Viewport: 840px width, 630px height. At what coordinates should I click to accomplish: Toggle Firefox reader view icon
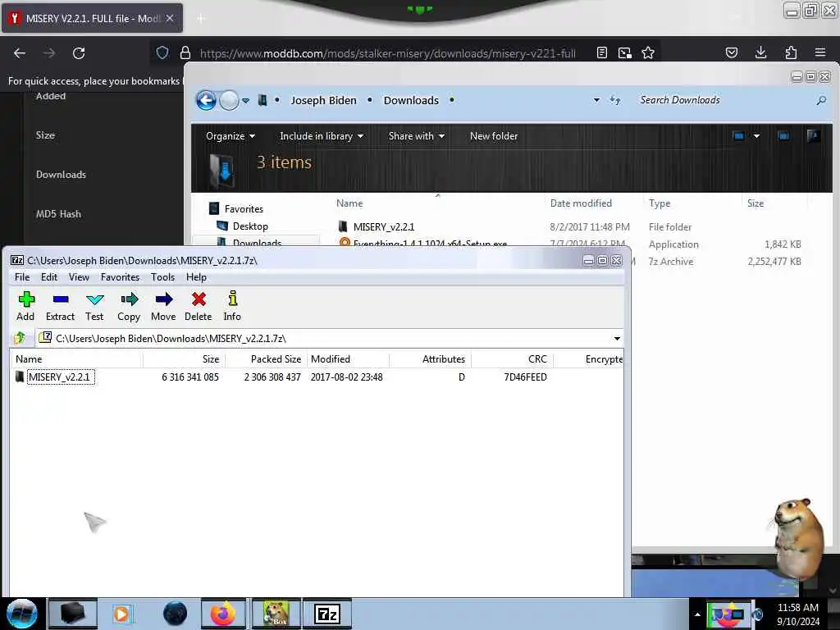(x=602, y=52)
